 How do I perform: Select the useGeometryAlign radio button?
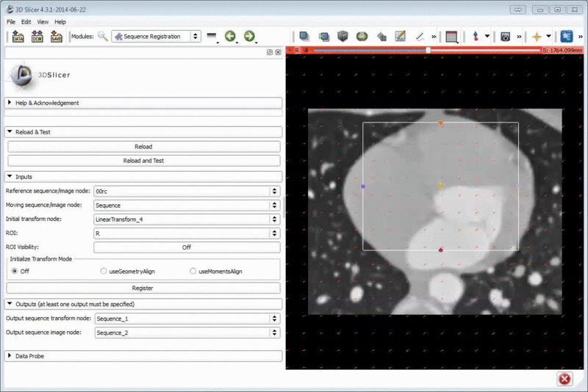coord(104,271)
